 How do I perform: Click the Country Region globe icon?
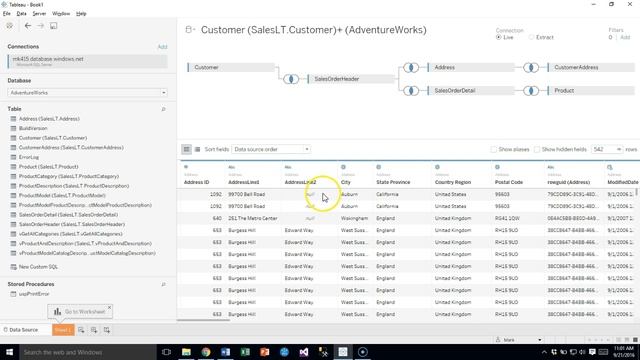[438, 167]
